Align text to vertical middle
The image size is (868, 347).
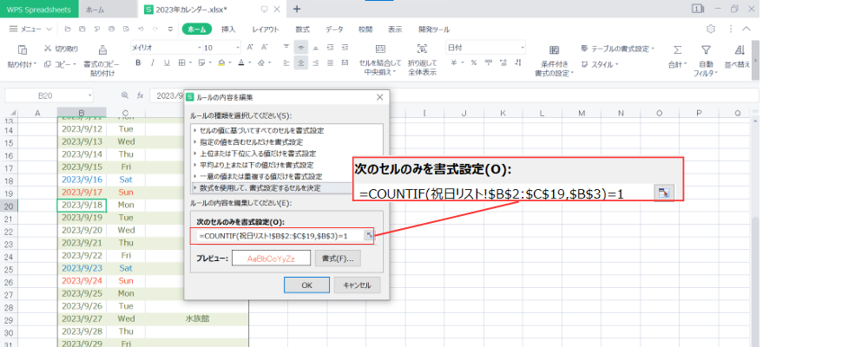click(301, 48)
